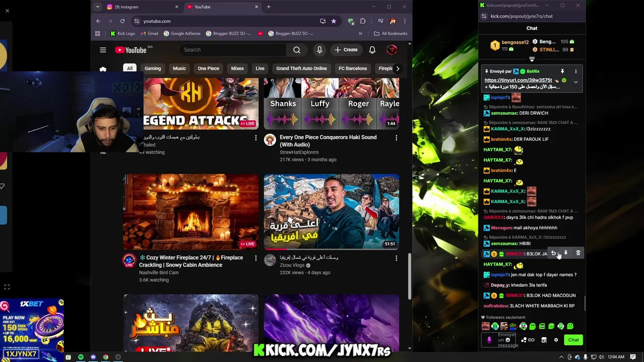The height and width of the screenshot is (362, 644).
Task: Select the Mixes filter chip
Action: point(237,68)
